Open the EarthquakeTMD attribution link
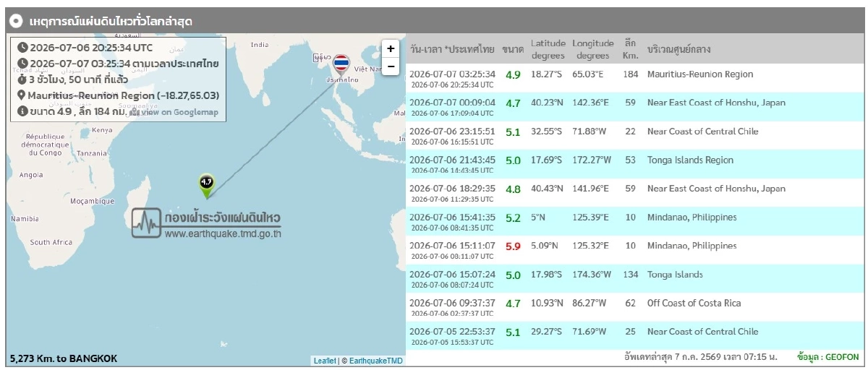The image size is (868, 370). coord(375,360)
